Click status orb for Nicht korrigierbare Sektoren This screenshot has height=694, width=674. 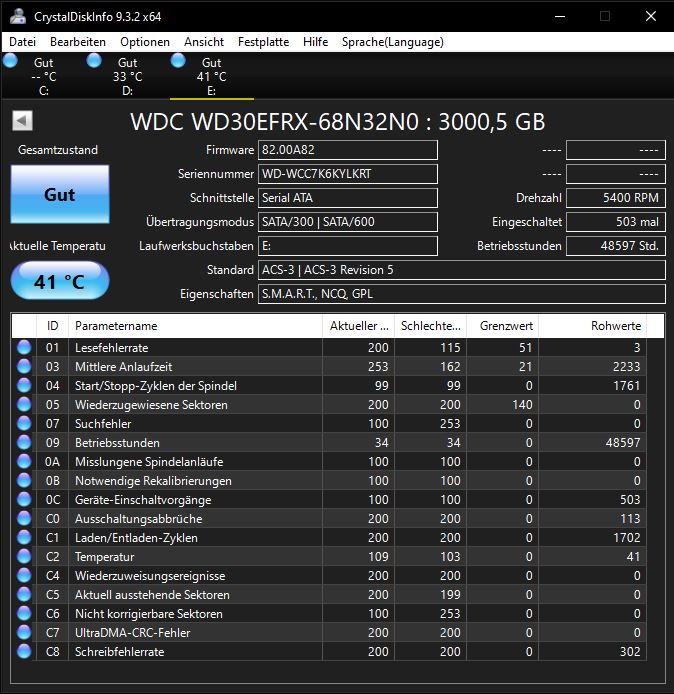point(24,613)
